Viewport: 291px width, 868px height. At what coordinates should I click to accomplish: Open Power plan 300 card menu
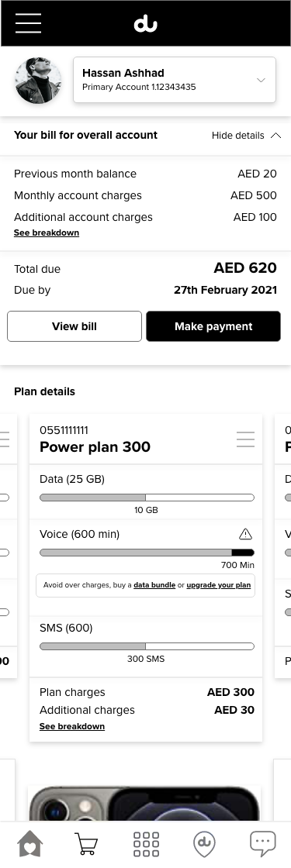click(245, 439)
